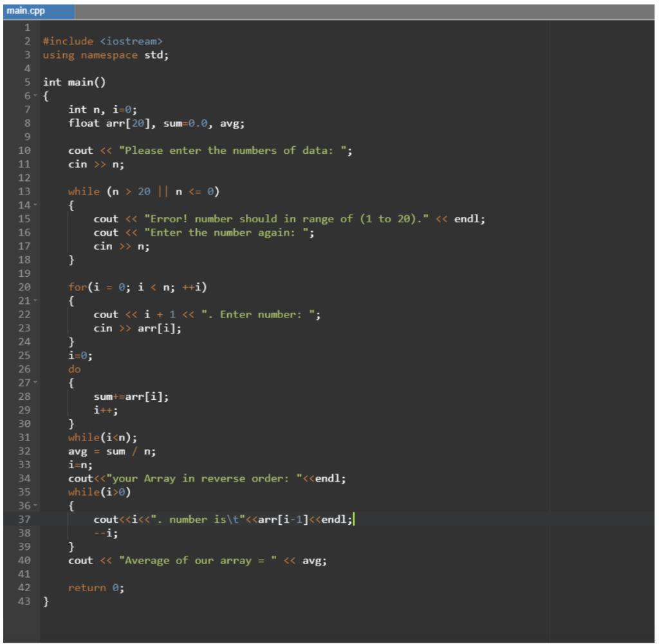
Task: Click 'i=0;' on line 25
Action: (80, 356)
